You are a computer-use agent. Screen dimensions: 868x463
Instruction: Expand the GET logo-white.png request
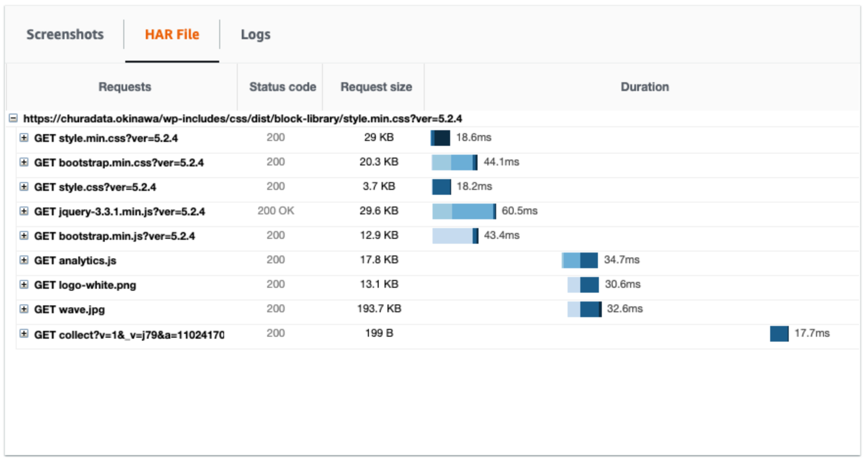pos(24,284)
